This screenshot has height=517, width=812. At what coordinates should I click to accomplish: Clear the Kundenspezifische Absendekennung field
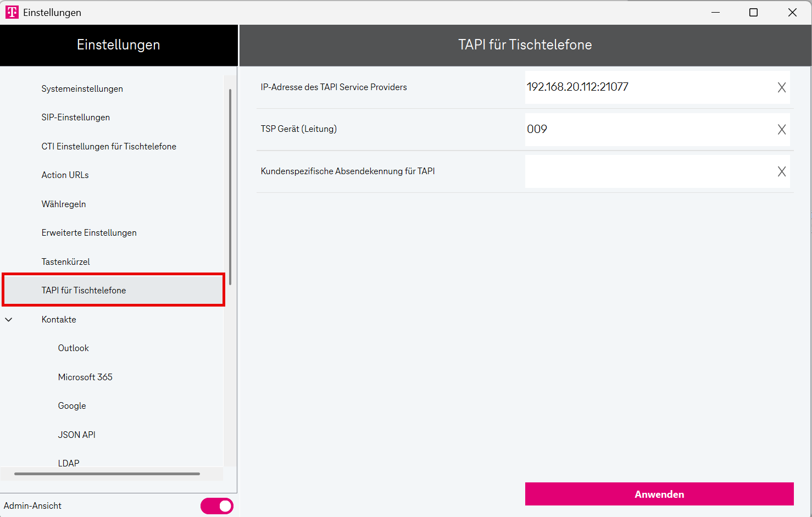point(781,171)
